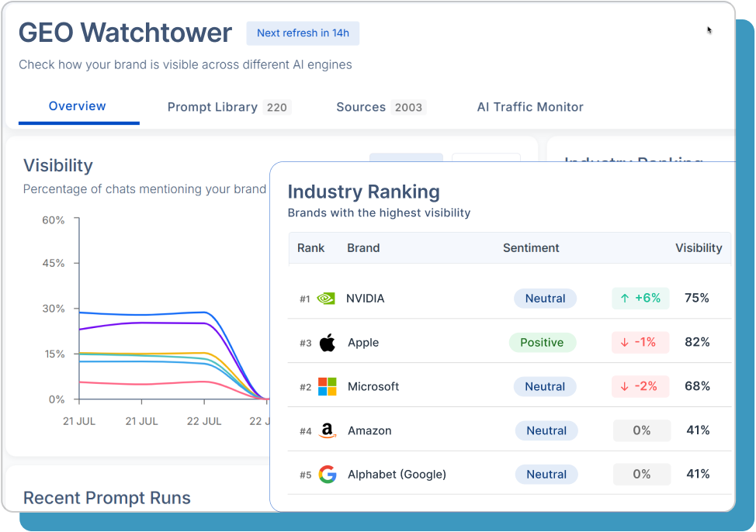This screenshot has width=756, height=532.
Task: Click the #4 rank label
Action: [306, 431]
